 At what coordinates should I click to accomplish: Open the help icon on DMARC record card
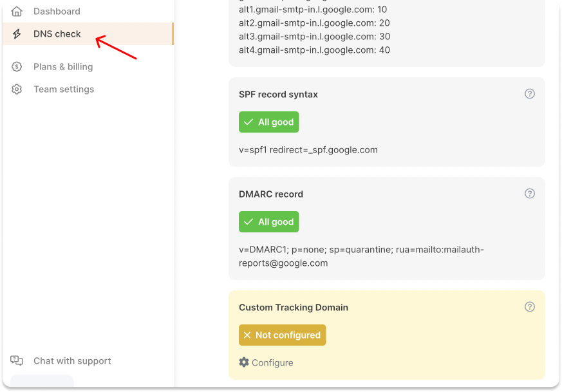(529, 193)
